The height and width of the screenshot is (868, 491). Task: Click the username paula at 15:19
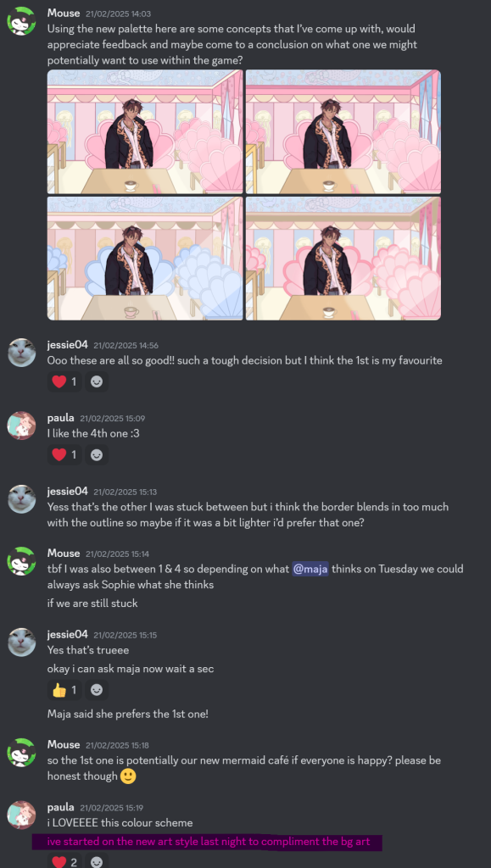click(61, 807)
